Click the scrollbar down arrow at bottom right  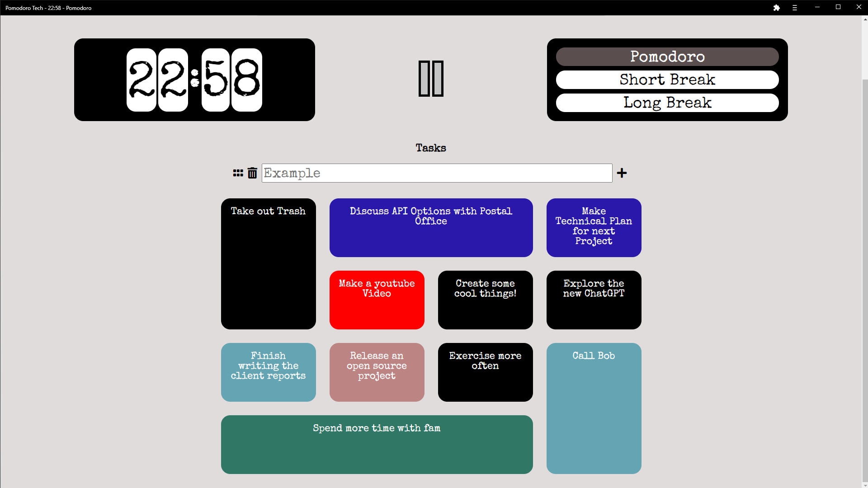[864, 484]
